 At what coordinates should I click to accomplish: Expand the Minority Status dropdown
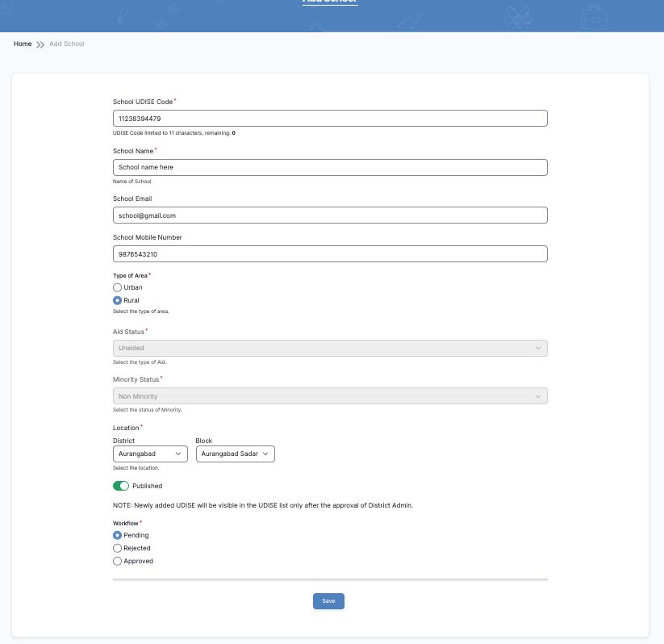tap(330, 396)
